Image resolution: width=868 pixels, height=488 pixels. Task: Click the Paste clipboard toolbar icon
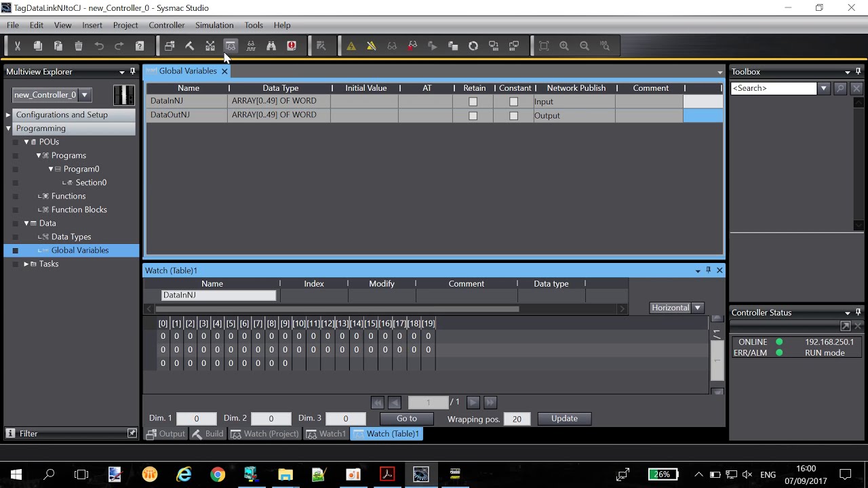(x=58, y=46)
